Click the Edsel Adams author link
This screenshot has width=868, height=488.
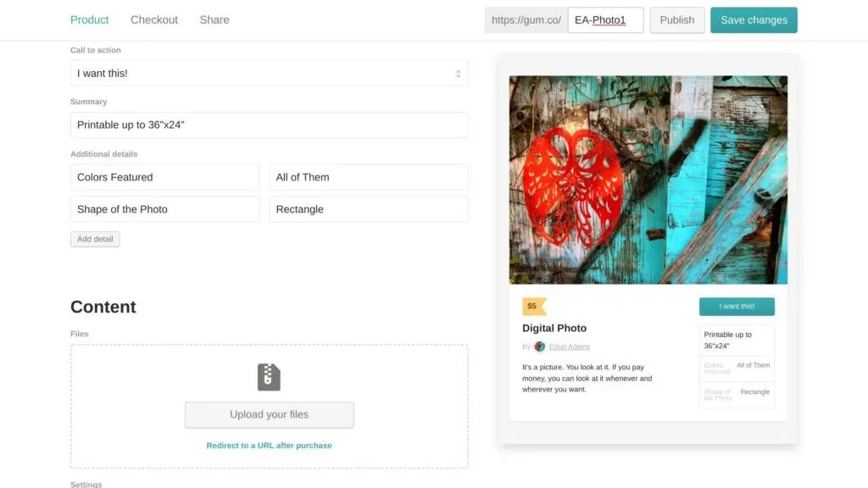tap(570, 347)
